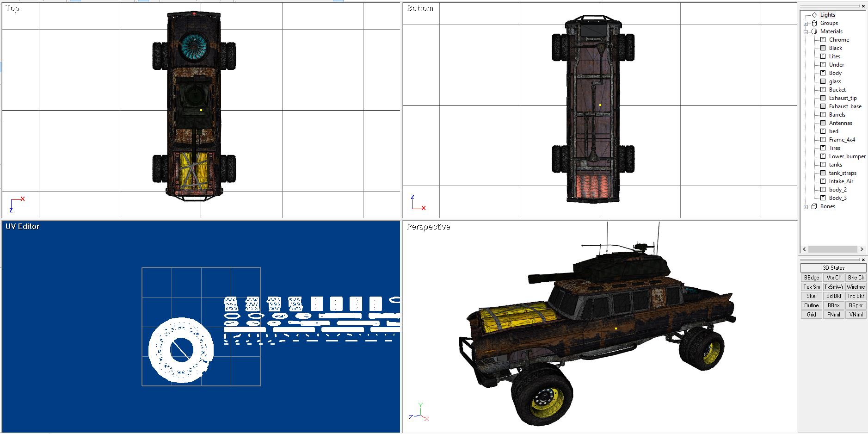Click the gray icon beside glass material

(x=823, y=81)
